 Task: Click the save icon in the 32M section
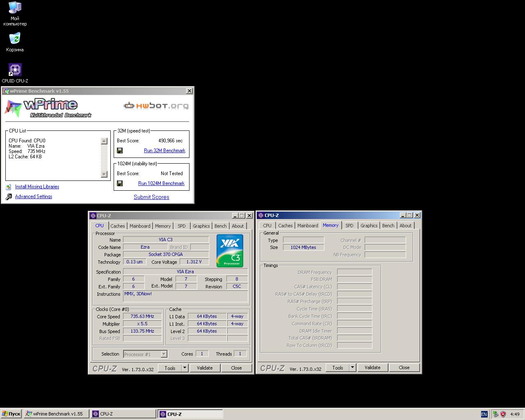pos(120,151)
